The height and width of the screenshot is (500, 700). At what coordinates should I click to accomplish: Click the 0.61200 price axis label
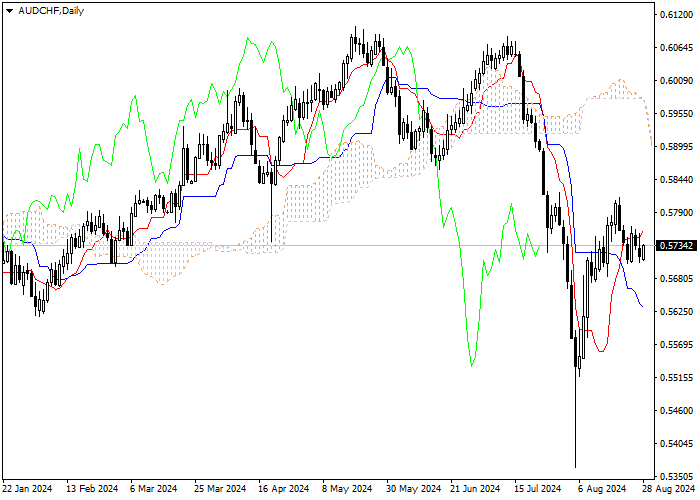676,15
